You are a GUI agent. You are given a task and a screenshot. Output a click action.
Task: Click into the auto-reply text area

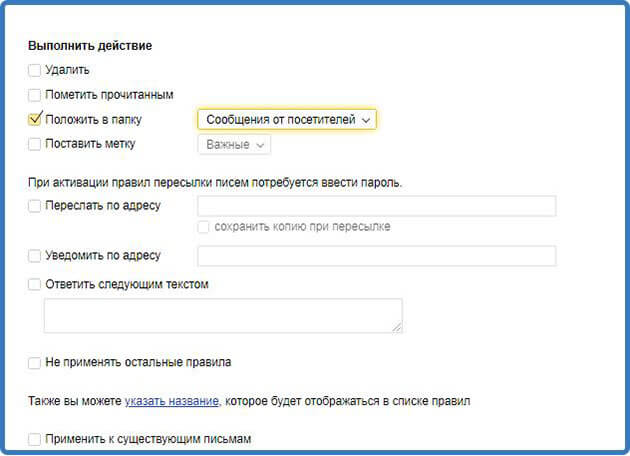pos(223,316)
